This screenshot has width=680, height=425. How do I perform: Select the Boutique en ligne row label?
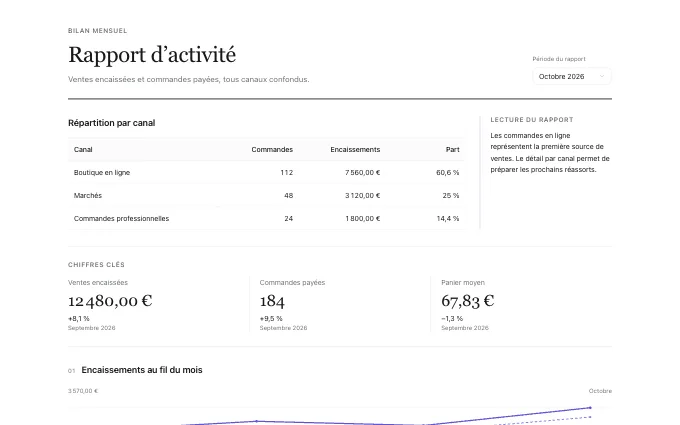click(x=102, y=173)
